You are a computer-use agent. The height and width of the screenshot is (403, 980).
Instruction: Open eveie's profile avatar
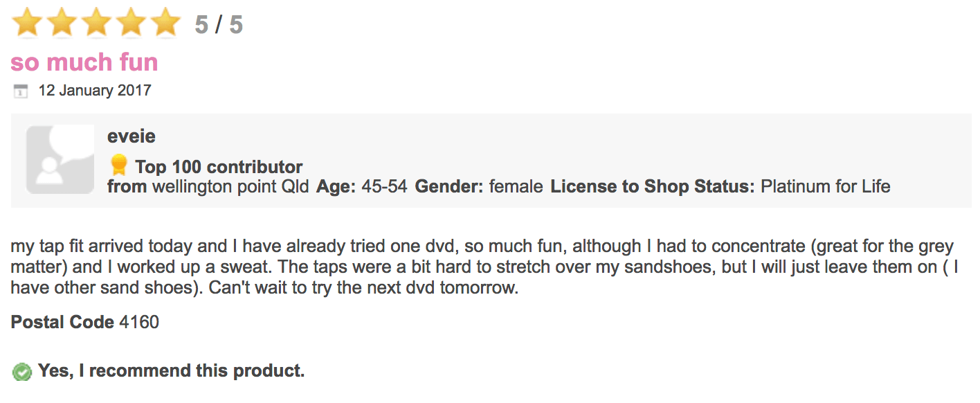pos(60,159)
